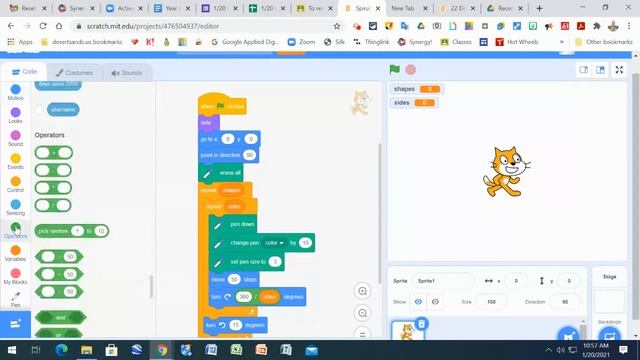Open the Mail app from taskbar
The image size is (640, 360).
(311, 350)
